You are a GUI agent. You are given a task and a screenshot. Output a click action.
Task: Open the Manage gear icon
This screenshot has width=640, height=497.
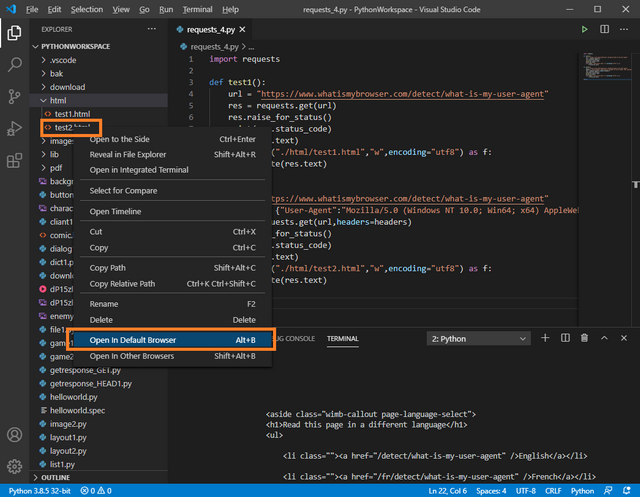14,466
